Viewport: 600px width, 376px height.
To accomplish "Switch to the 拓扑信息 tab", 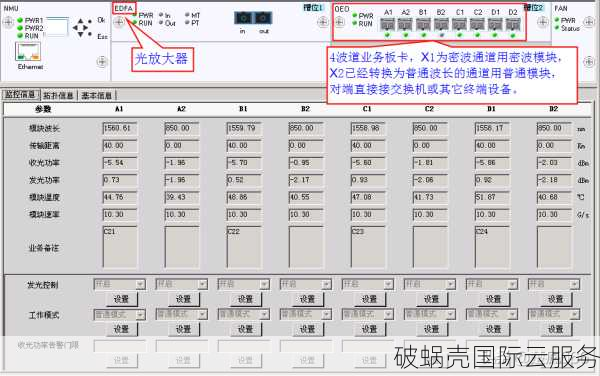I will [x=59, y=95].
